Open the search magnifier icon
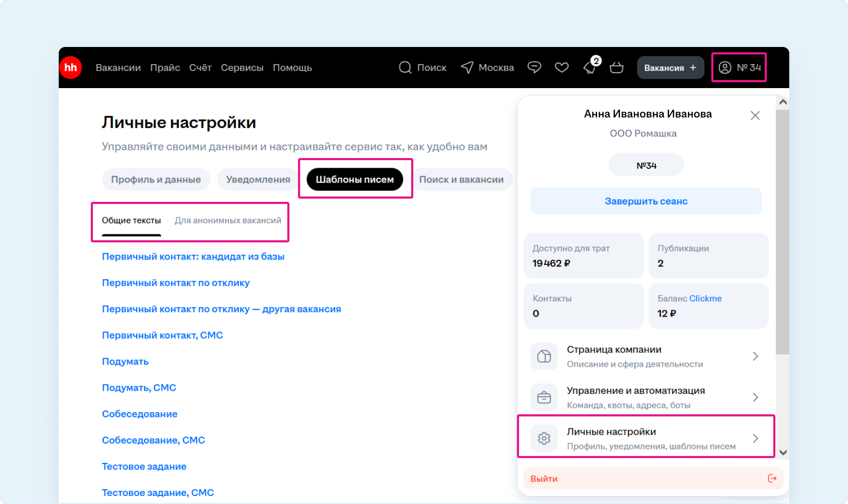Screen dimensions: 848x504 pyautogui.click(x=405, y=68)
